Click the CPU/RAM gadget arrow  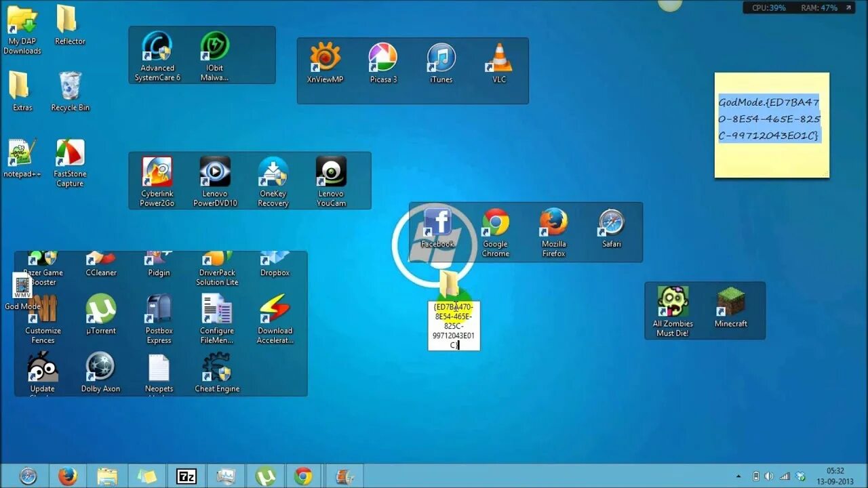coord(848,8)
